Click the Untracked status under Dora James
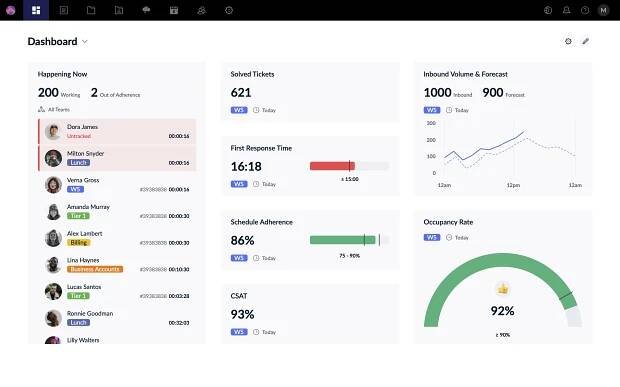Screen dimensions: 620x387 (79, 136)
